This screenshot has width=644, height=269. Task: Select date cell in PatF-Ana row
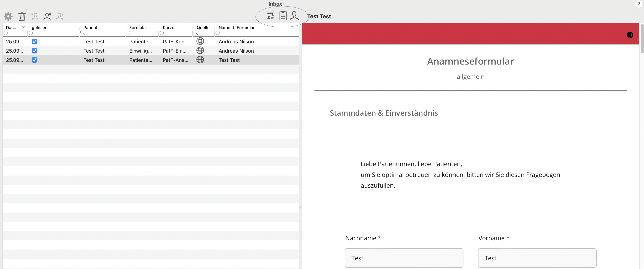click(14, 60)
